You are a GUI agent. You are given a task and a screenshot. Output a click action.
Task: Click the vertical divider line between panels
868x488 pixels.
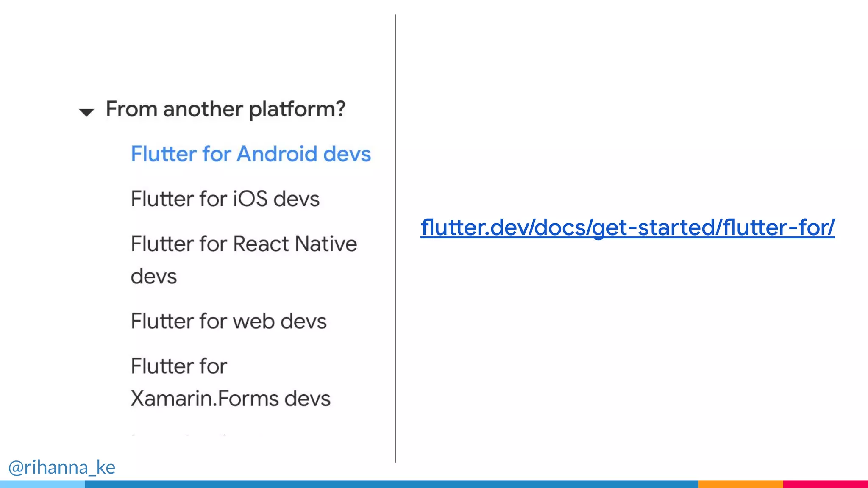pyautogui.click(x=395, y=237)
